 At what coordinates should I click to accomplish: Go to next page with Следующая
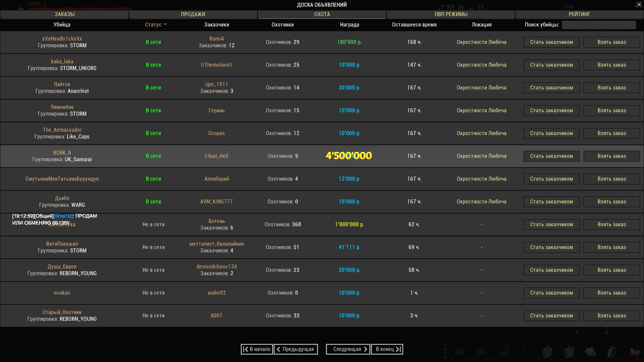pos(348,349)
